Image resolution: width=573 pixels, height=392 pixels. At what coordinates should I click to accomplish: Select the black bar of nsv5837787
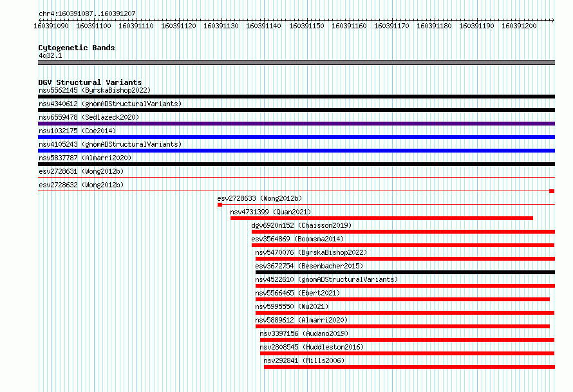tap(296, 164)
